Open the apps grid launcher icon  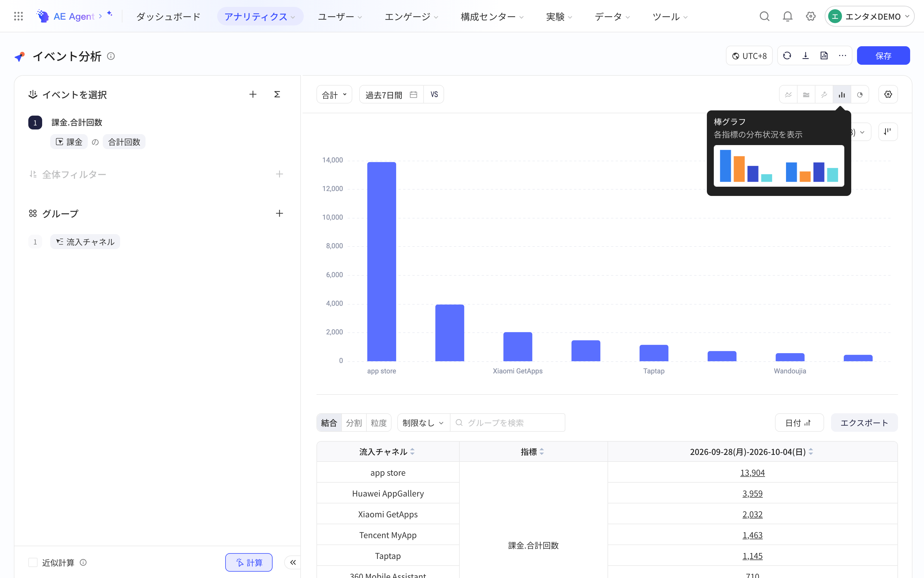pos(18,16)
